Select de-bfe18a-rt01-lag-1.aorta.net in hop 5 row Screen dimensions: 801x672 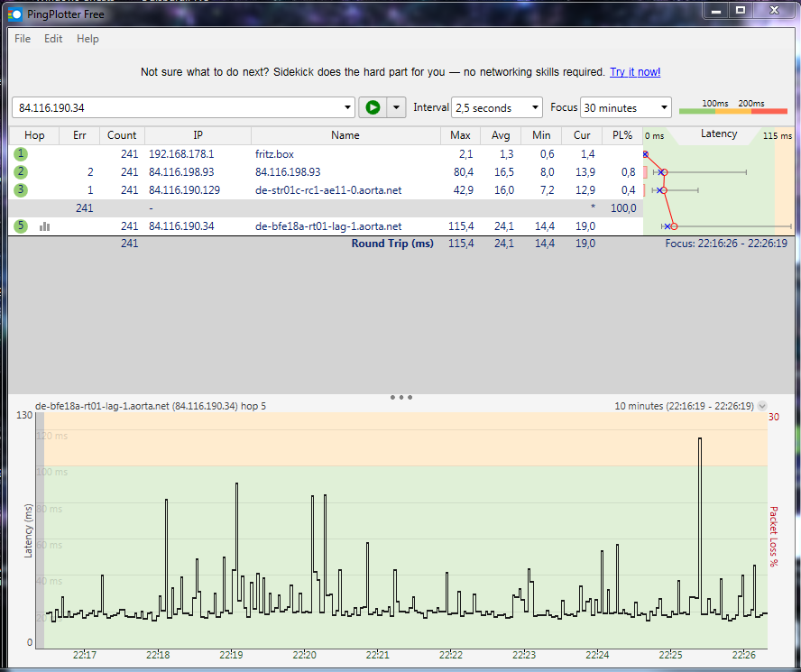328,226
